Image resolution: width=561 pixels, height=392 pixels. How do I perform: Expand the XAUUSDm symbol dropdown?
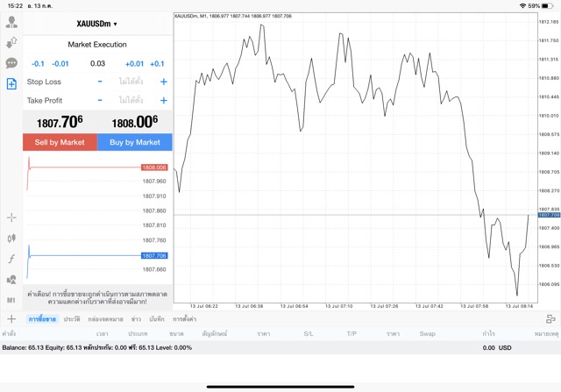tap(97, 24)
